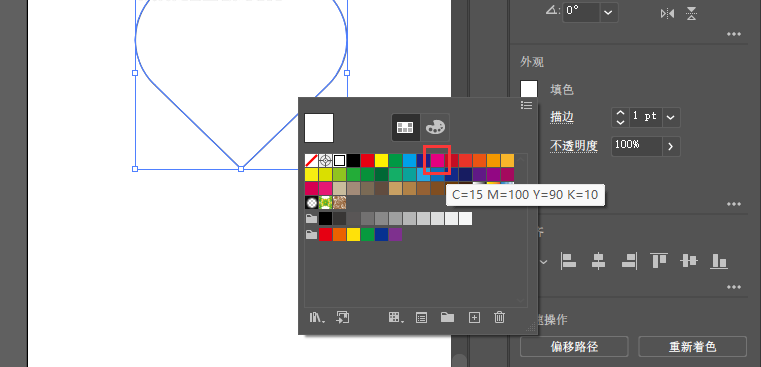
Task: Select the bottom tip anchor point of the shape
Action: 241,168
